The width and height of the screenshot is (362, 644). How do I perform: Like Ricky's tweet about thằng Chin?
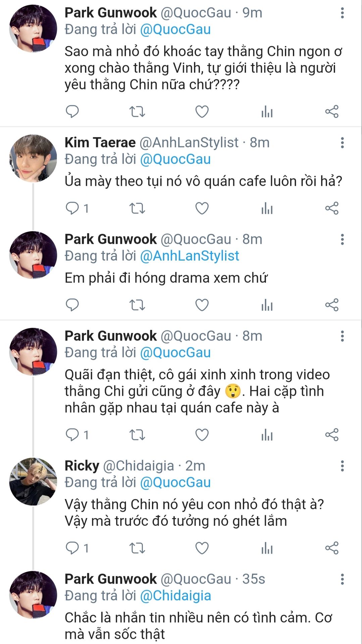pos(202,548)
